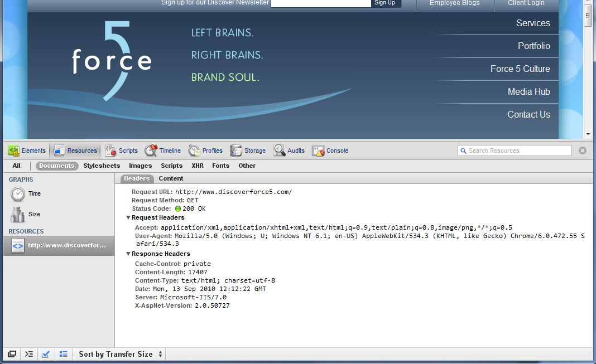The image size is (596, 364).
Task: Click the Content-Length value 17407
Action: tap(198, 272)
